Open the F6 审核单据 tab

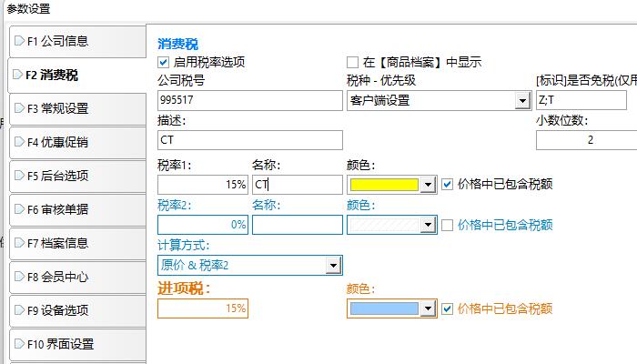pos(77,209)
